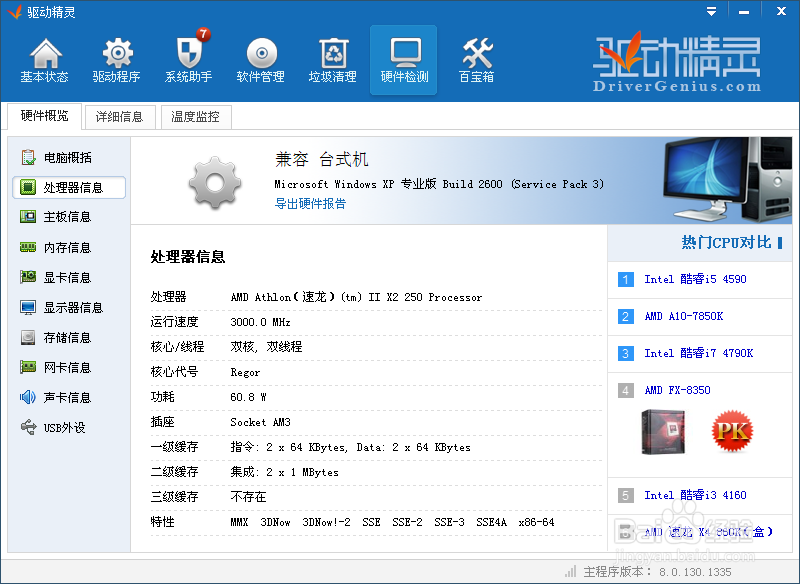Click the 3000.0 MHz speed value
The height and width of the screenshot is (584, 800).
coord(260,322)
